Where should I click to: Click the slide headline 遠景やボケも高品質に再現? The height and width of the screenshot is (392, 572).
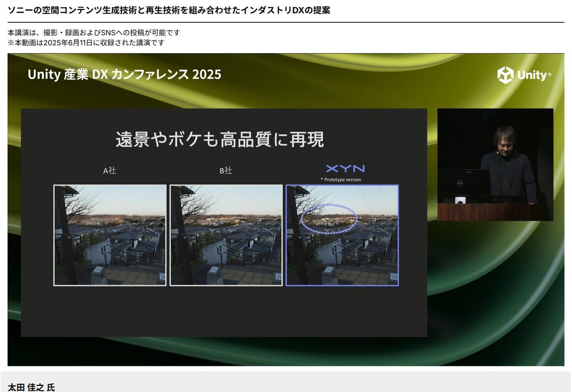(220, 140)
